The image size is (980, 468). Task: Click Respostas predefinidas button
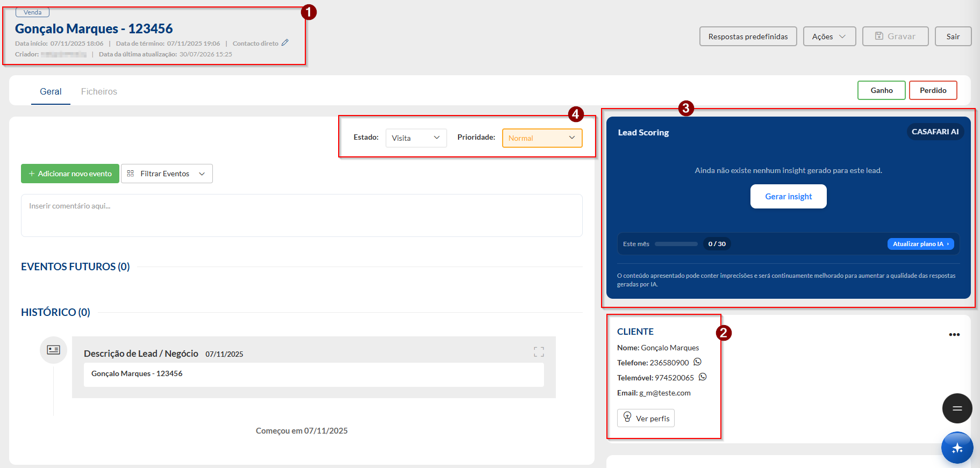(x=748, y=37)
